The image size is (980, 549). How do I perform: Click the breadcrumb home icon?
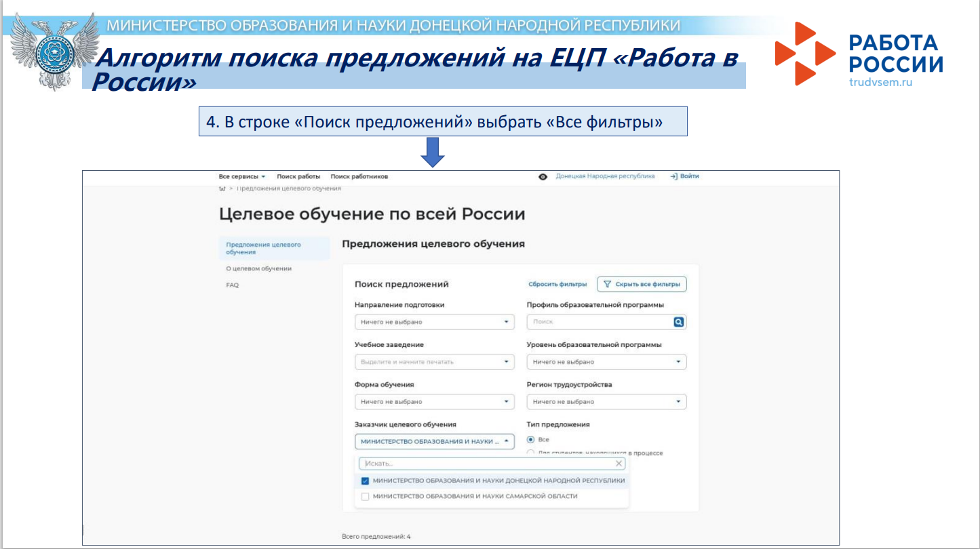222,188
